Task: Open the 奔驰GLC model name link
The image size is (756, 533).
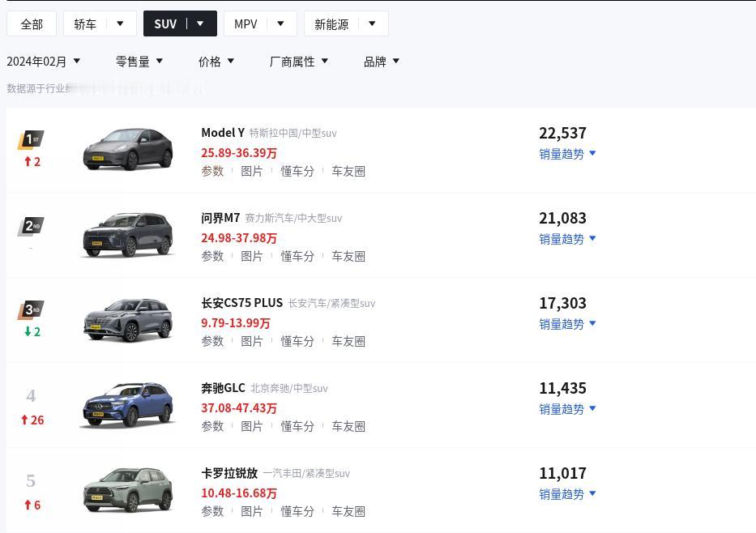Action: coord(223,388)
